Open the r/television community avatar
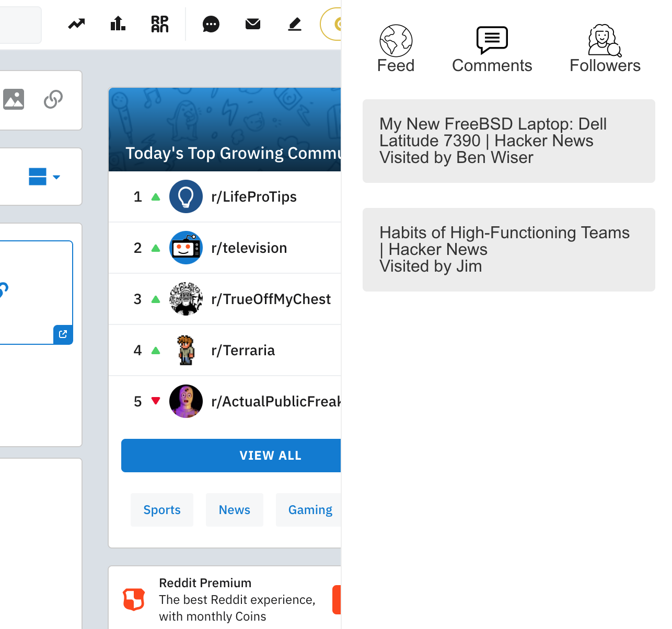This screenshot has width=672, height=629. [x=186, y=248]
